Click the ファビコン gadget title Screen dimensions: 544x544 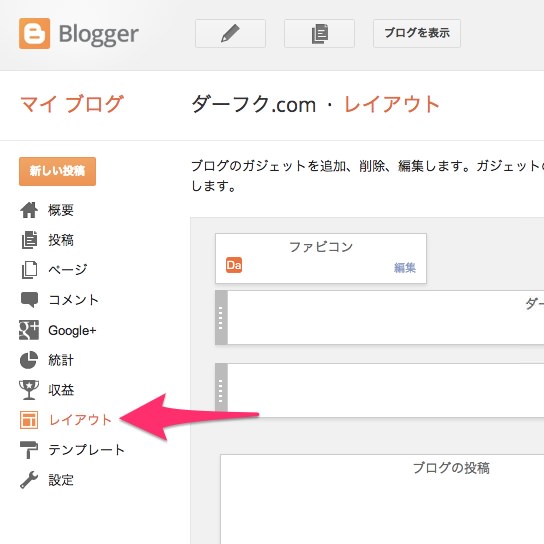point(321,247)
